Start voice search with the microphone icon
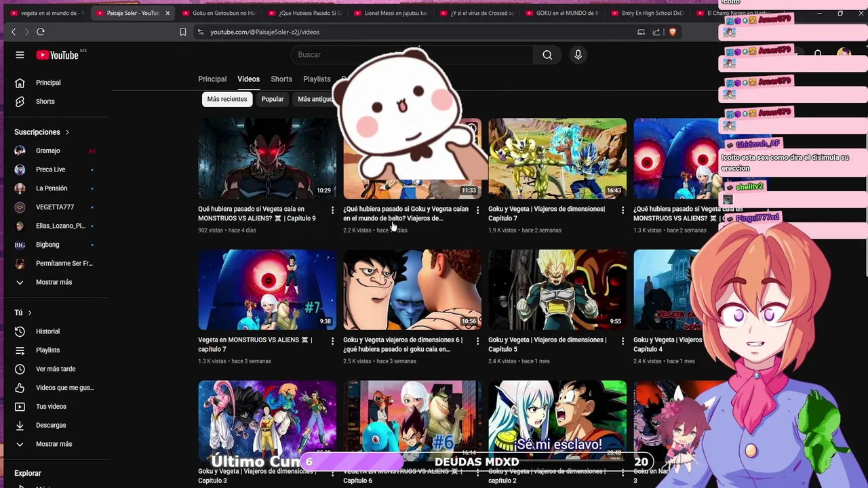 [x=578, y=55]
